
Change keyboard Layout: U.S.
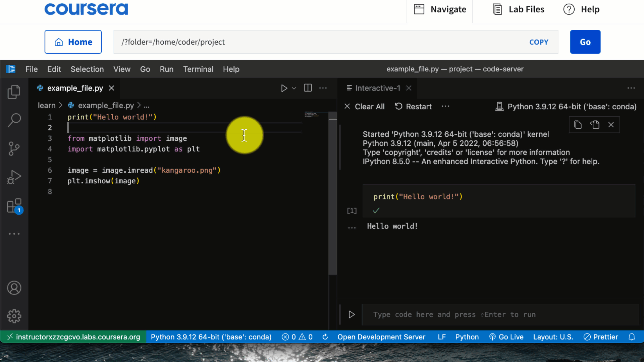[x=553, y=337]
